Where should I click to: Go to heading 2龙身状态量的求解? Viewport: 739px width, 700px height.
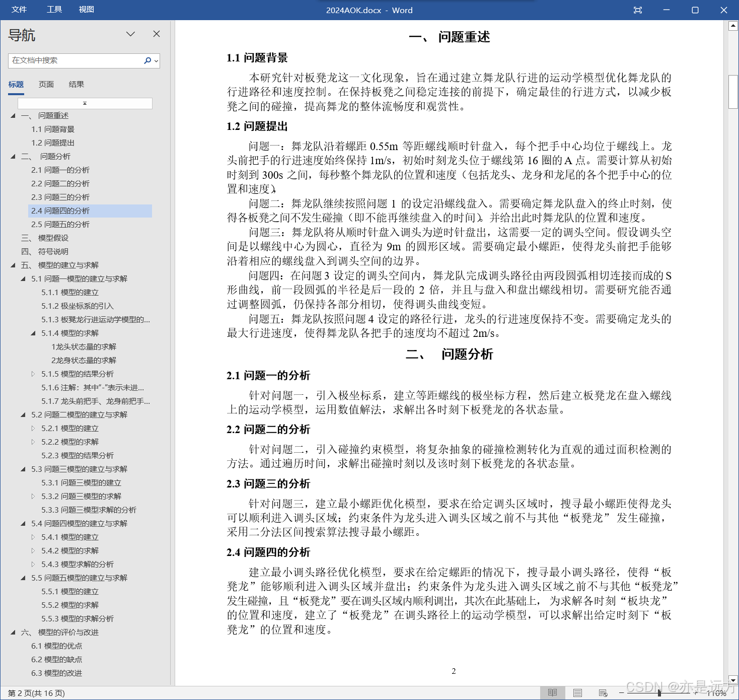(x=84, y=361)
